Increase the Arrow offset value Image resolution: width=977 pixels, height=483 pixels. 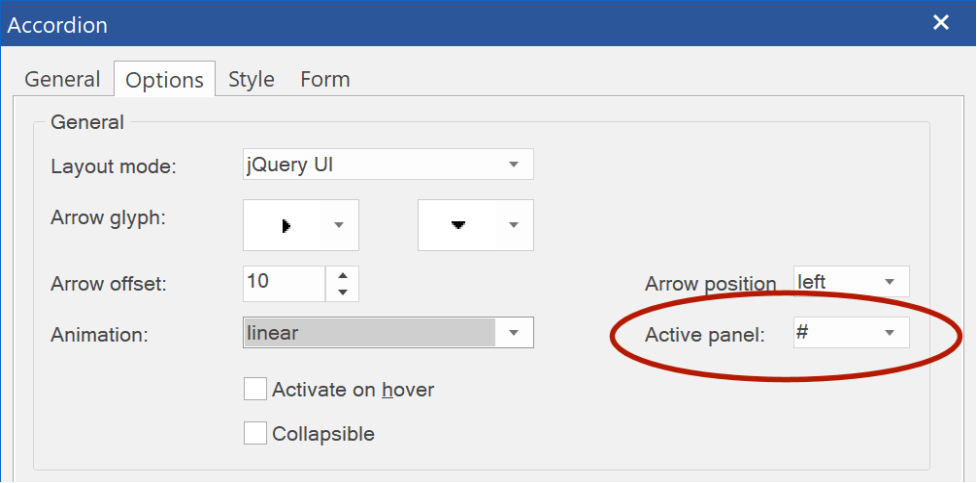[342, 275]
